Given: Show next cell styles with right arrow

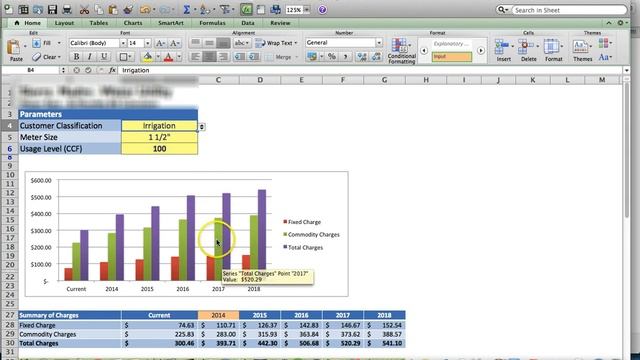Looking at the screenshot, I should [x=481, y=51].
